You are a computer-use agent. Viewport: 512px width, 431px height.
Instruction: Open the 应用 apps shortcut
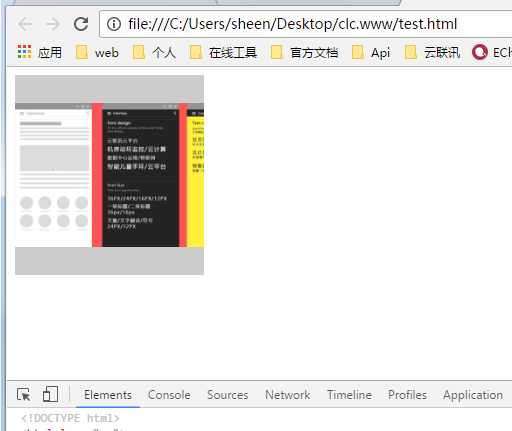(40, 52)
